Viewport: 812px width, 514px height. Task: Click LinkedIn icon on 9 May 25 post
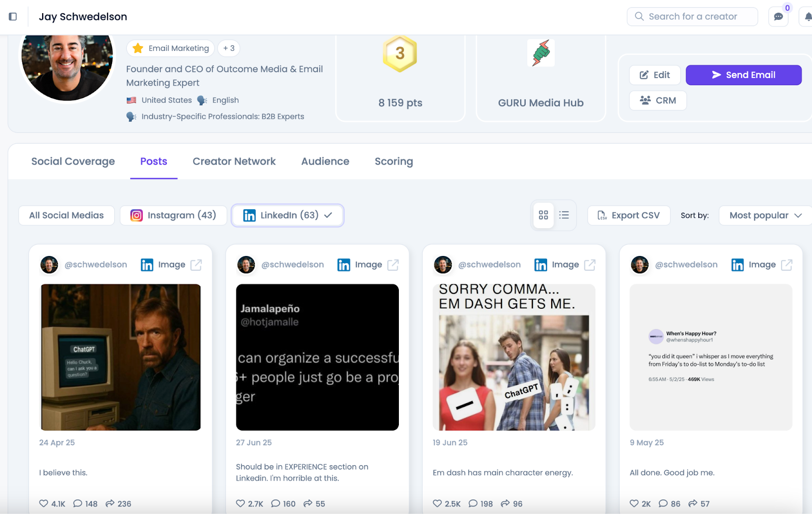point(738,265)
